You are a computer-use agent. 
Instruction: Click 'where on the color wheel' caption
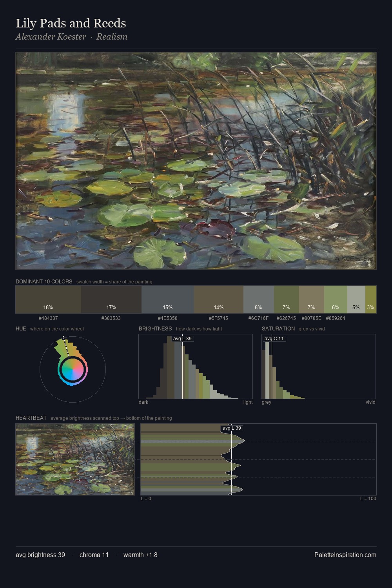pos(57,329)
